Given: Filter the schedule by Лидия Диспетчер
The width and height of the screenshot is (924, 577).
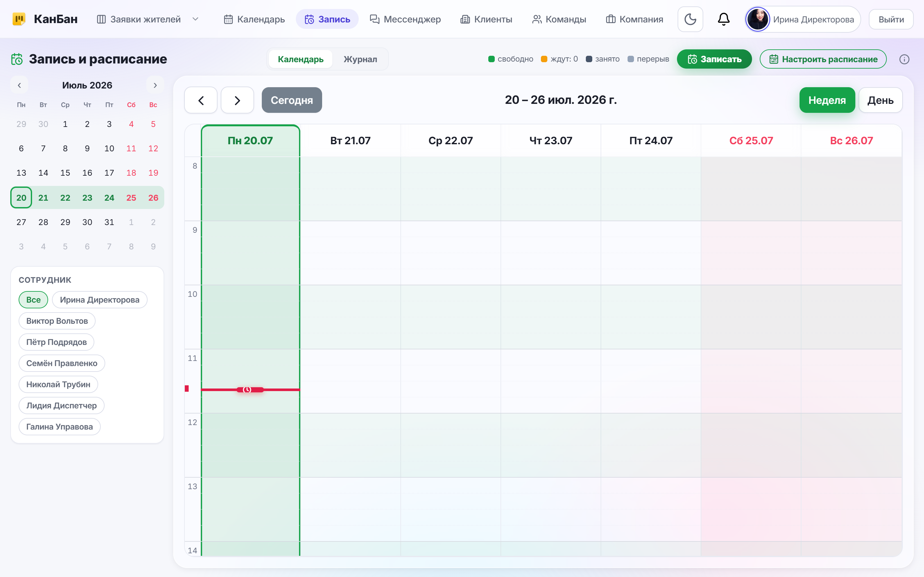Looking at the screenshot, I should click(x=62, y=405).
